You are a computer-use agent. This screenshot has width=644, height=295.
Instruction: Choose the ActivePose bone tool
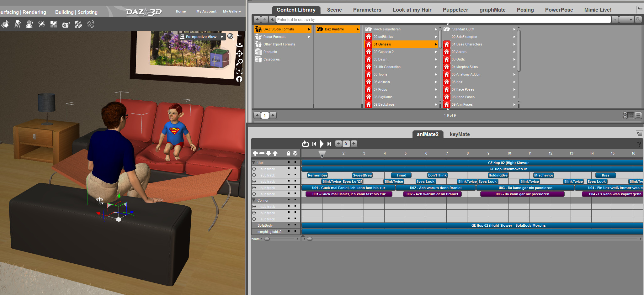pos(90,24)
